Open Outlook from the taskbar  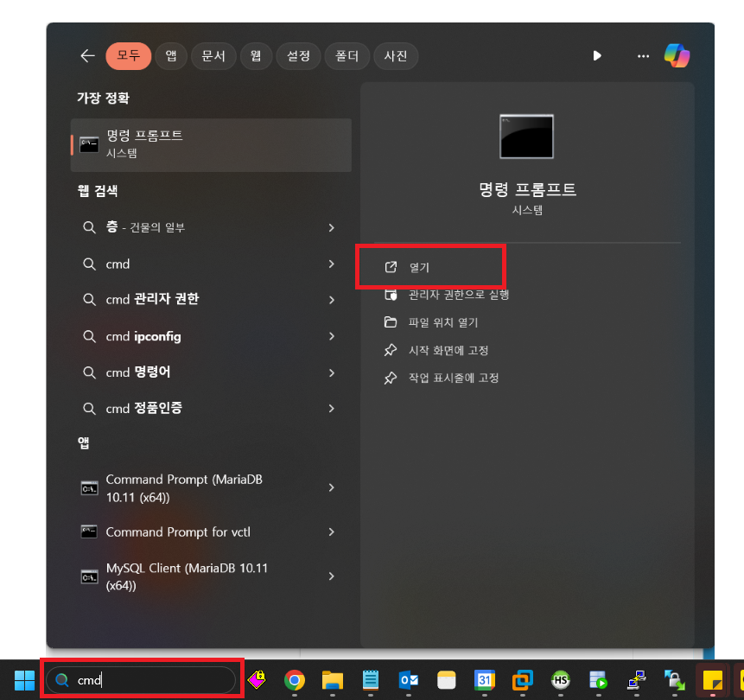409,680
